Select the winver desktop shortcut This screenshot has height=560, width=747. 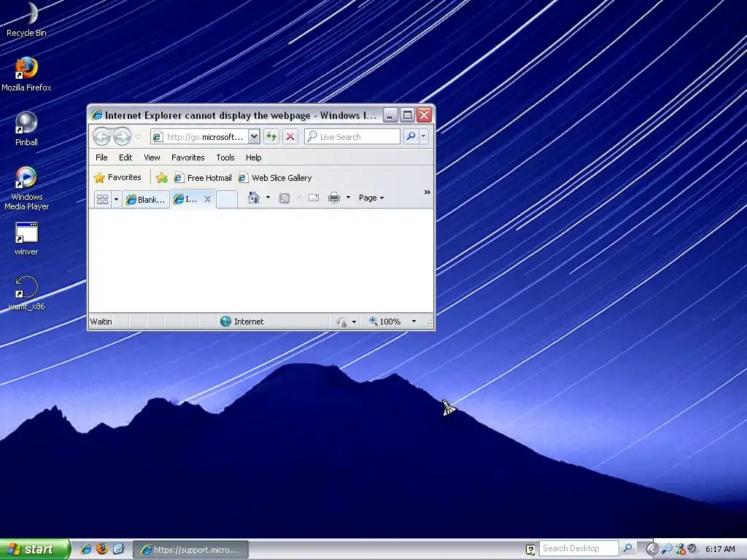(26, 239)
